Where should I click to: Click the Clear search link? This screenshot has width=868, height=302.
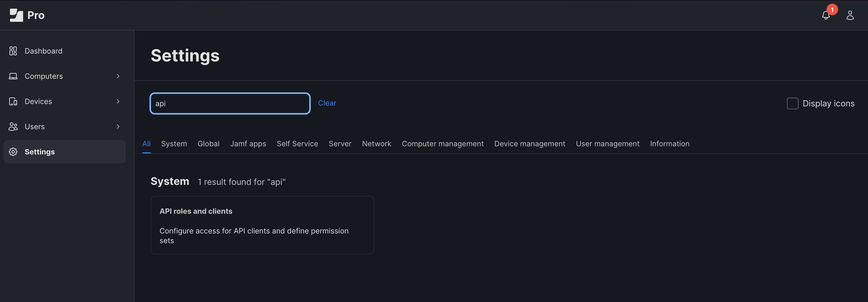327,103
